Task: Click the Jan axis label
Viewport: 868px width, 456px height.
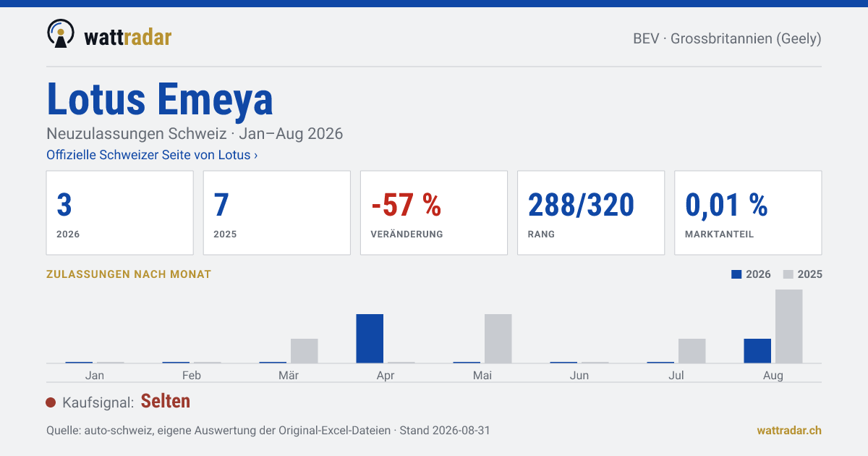Action: point(95,375)
